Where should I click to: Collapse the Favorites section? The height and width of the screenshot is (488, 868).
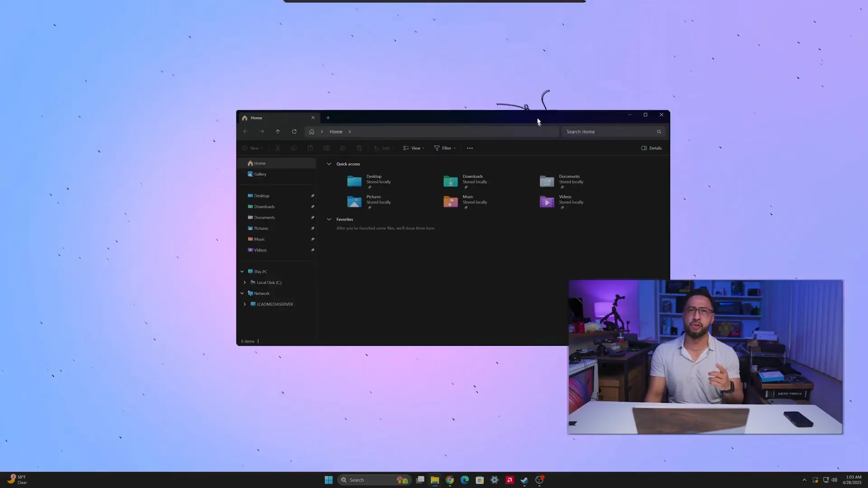click(x=329, y=220)
